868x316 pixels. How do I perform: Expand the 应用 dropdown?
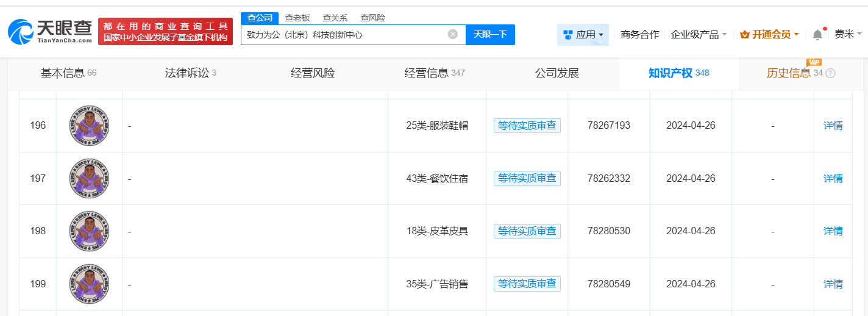coord(583,35)
